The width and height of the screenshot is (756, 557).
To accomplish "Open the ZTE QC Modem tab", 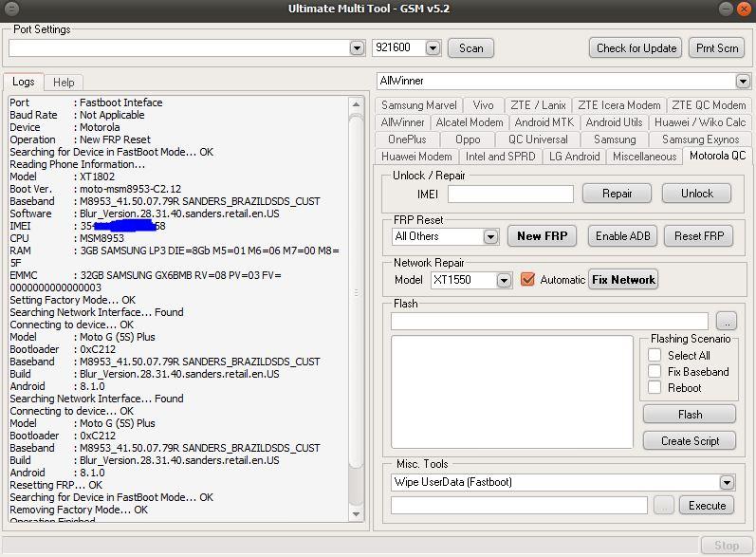I will tap(709, 105).
